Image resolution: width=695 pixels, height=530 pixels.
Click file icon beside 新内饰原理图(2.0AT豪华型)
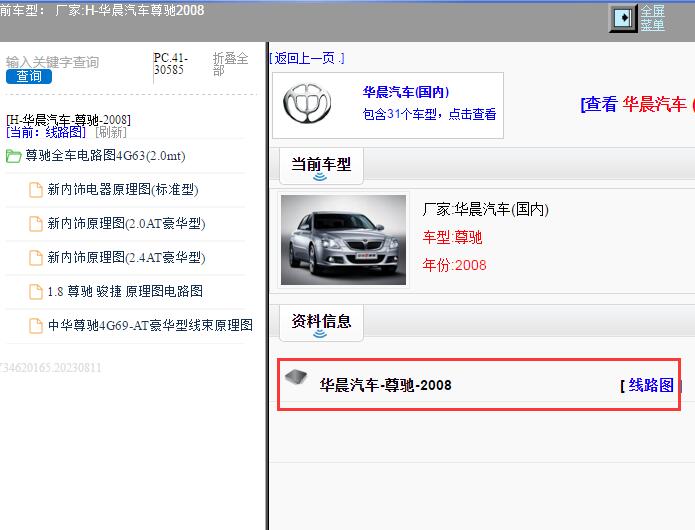[35, 224]
